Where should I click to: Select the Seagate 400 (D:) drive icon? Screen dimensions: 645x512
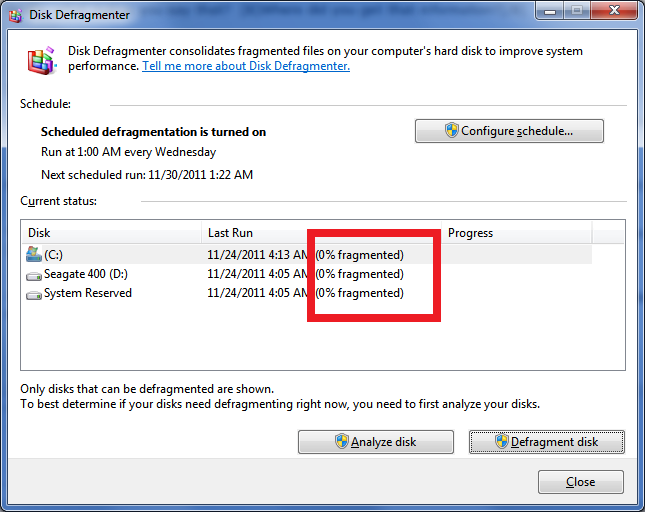coord(34,276)
